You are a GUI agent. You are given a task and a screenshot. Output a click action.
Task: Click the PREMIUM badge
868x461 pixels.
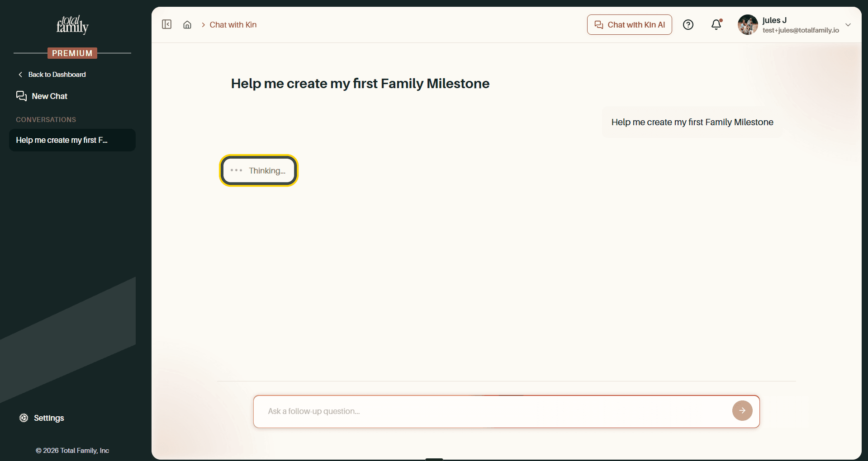pos(72,53)
